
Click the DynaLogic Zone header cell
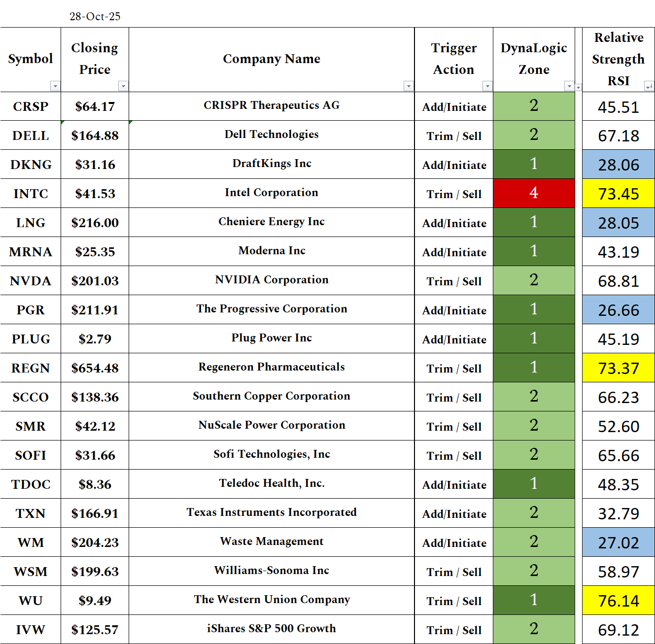pyautogui.click(x=534, y=59)
